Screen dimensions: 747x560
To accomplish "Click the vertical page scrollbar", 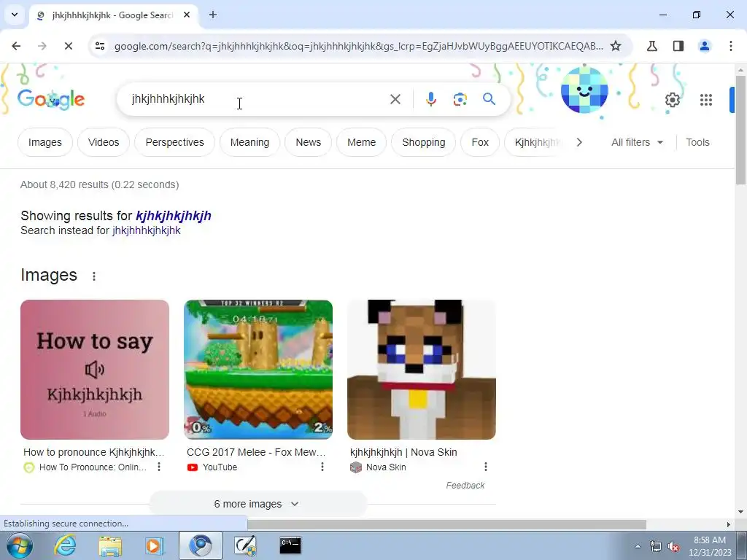I will 740,129.
